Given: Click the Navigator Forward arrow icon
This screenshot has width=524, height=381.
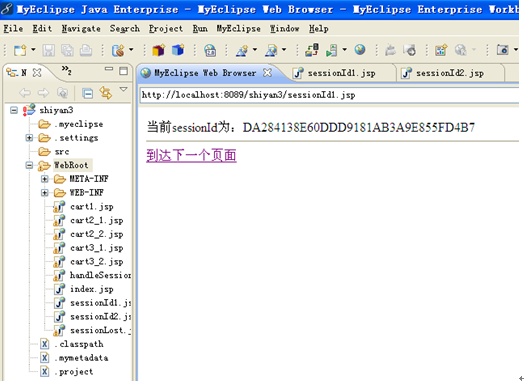Looking at the screenshot, I should pyautogui.click(x=43, y=93).
